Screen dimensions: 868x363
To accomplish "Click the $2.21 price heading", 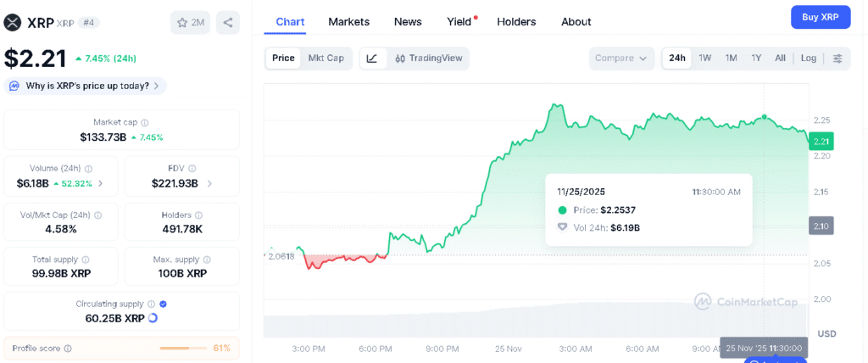I will (36, 59).
